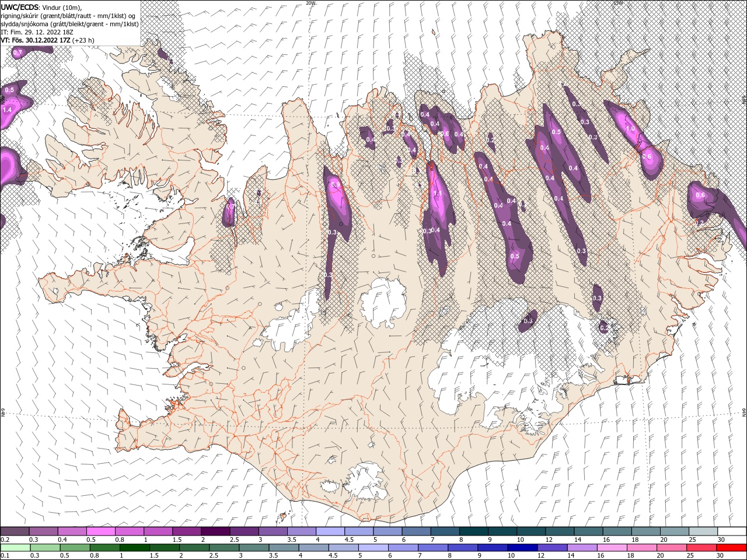
Task: Click the '1.1' precipitation value in the north
Action: [x=437, y=194]
